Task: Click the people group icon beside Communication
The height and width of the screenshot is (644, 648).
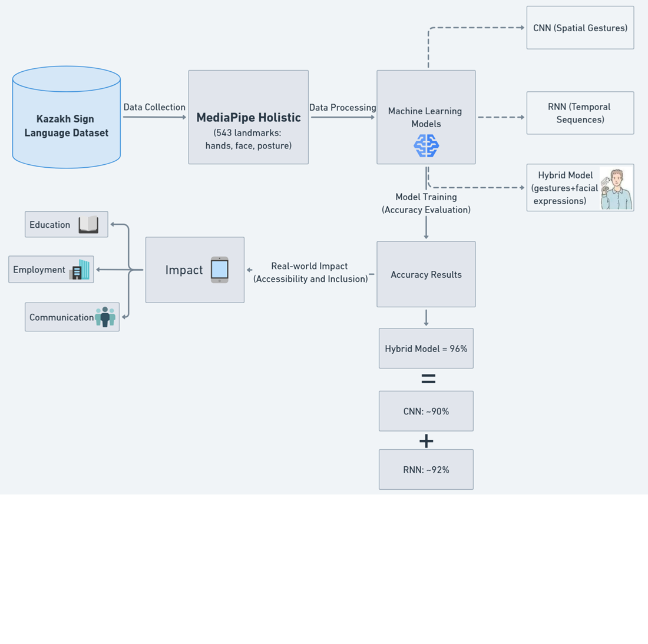Action: coord(105,317)
